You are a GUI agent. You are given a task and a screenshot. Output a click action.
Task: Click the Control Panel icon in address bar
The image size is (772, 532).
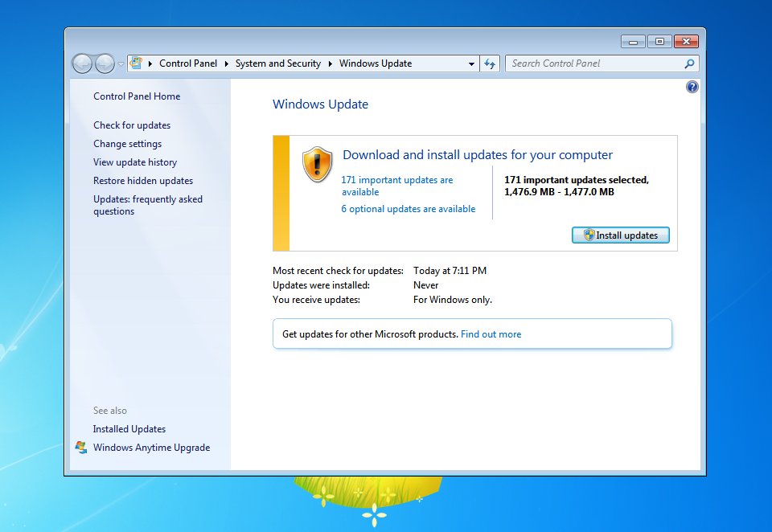pyautogui.click(x=137, y=63)
